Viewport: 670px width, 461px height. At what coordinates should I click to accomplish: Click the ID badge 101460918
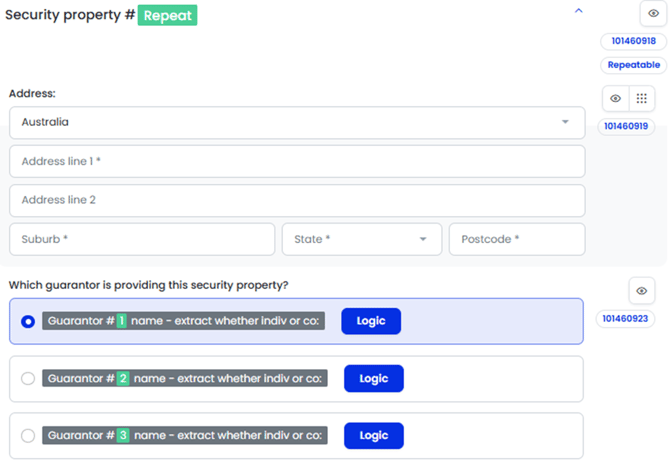[632, 41]
